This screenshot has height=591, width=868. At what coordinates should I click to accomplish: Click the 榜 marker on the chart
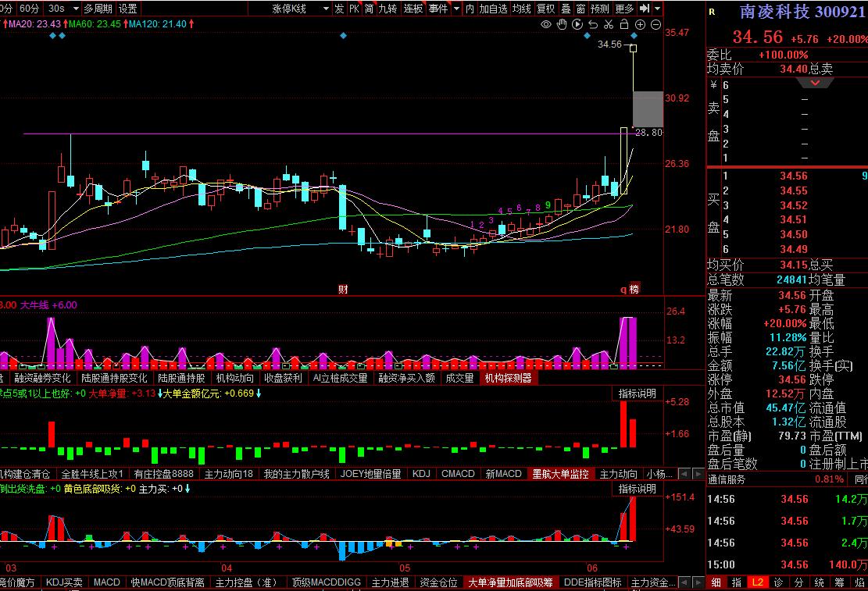(x=634, y=288)
